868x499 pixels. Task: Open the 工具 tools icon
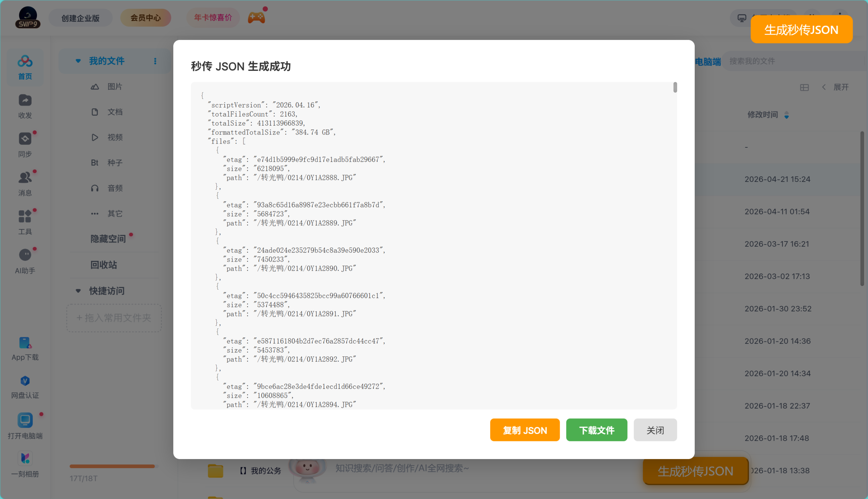tap(25, 216)
